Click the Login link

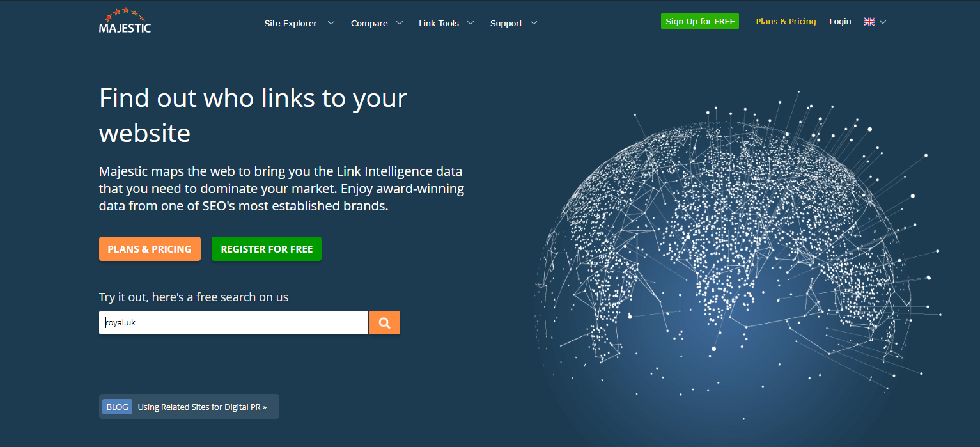[x=840, y=21]
